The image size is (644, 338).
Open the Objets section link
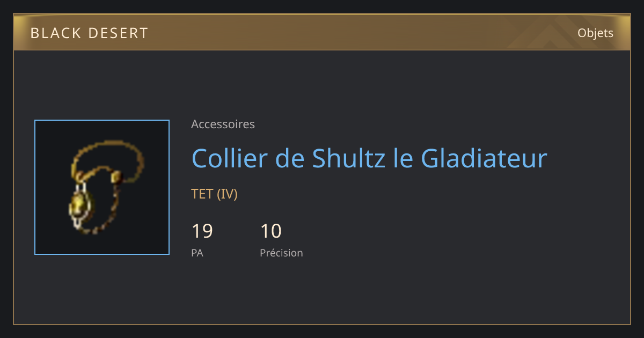(595, 33)
